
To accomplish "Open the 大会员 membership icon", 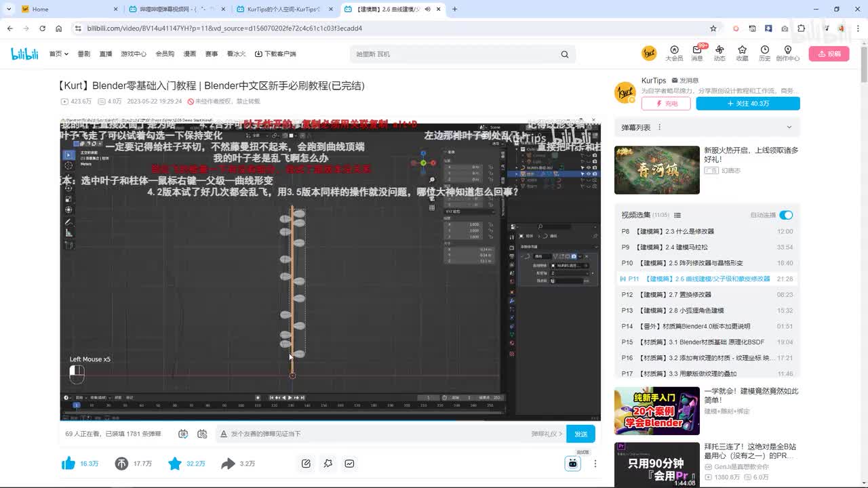I will point(674,53).
